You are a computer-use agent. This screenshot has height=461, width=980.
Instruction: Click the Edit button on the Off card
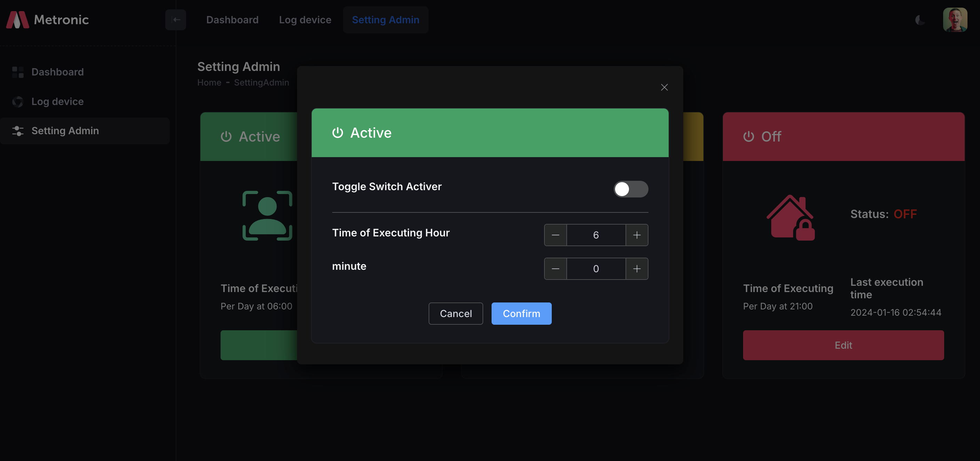pos(843,345)
